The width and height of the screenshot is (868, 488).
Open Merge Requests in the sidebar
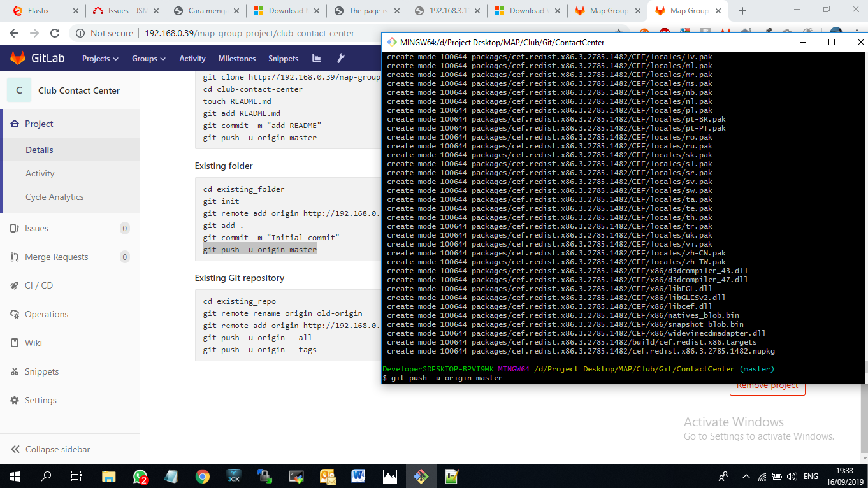tap(57, 257)
